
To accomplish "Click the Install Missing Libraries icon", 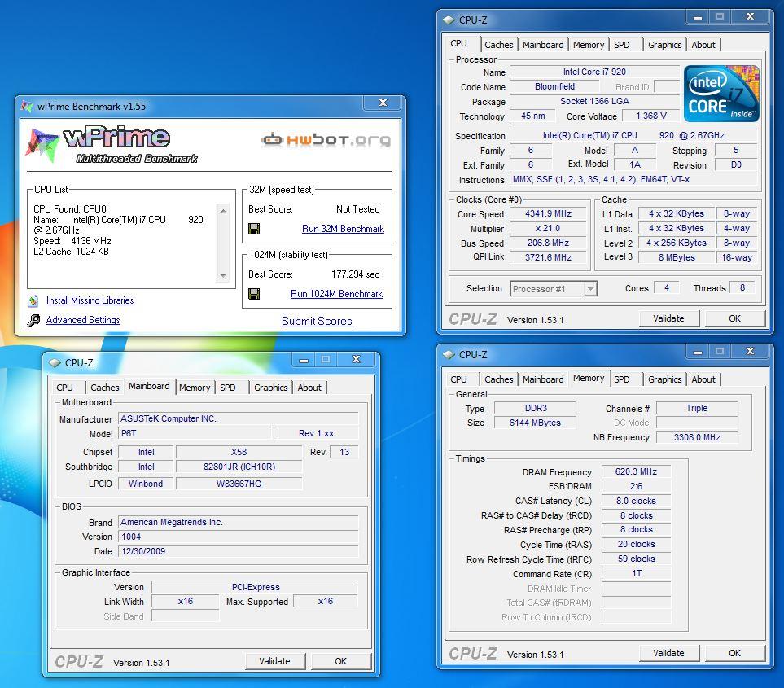I will click(33, 300).
